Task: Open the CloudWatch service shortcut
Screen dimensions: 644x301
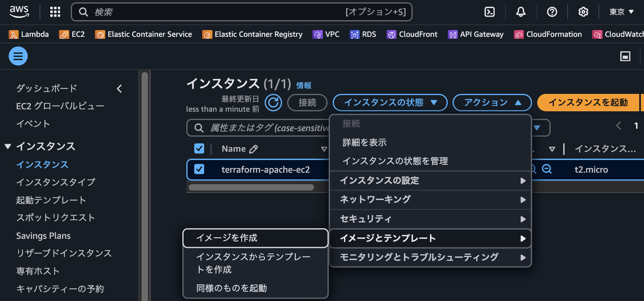Action: tap(618, 34)
